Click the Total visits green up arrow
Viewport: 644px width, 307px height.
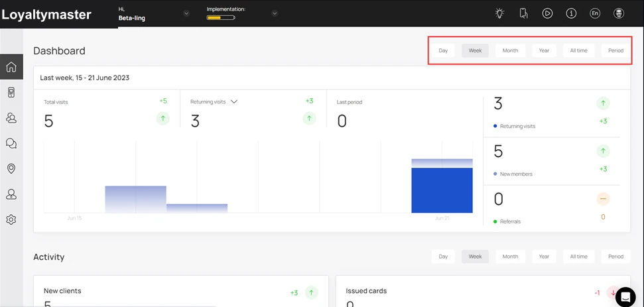point(163,119)
